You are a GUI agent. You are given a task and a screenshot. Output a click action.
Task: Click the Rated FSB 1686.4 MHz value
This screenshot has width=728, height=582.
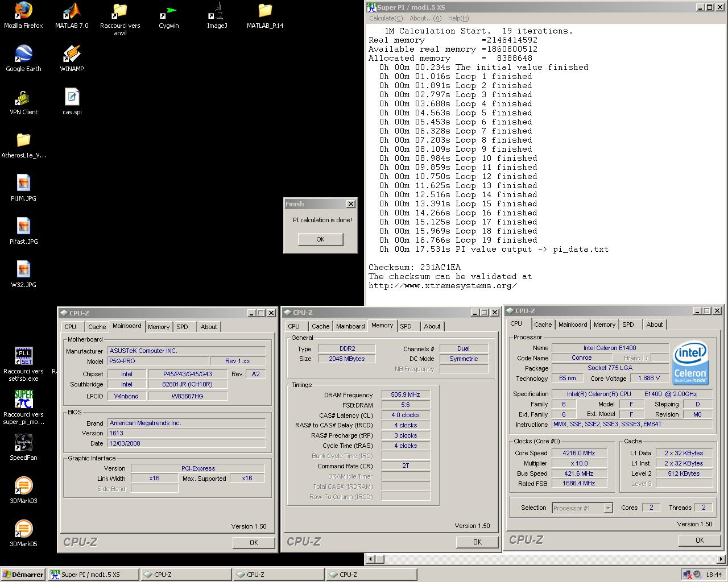pyautogui.click(x=579, y=484)
